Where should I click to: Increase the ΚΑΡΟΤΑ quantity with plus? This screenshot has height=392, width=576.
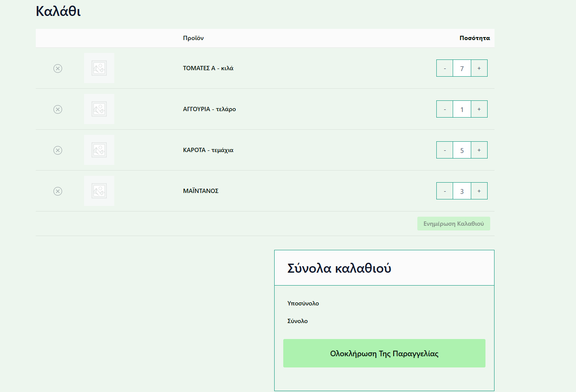479,150
